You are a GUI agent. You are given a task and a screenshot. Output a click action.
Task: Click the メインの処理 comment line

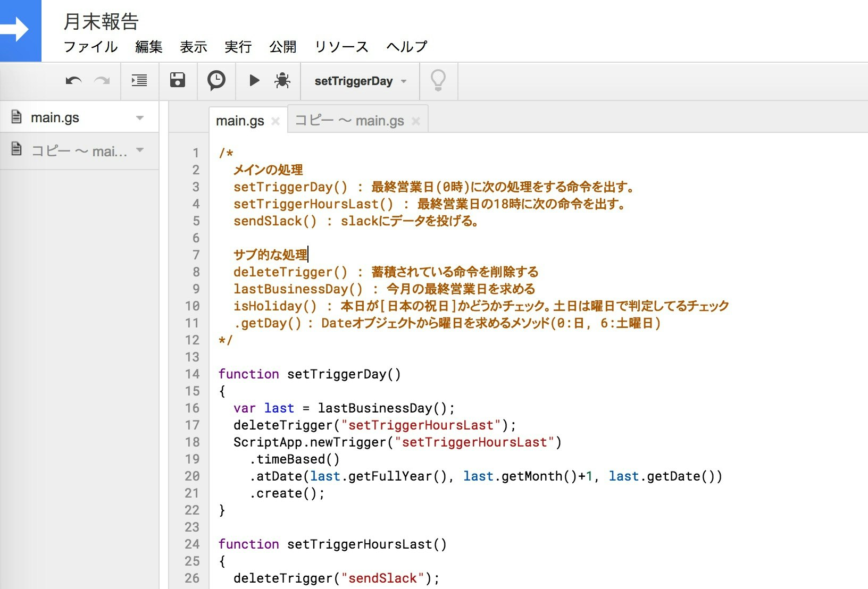[268, 170]
